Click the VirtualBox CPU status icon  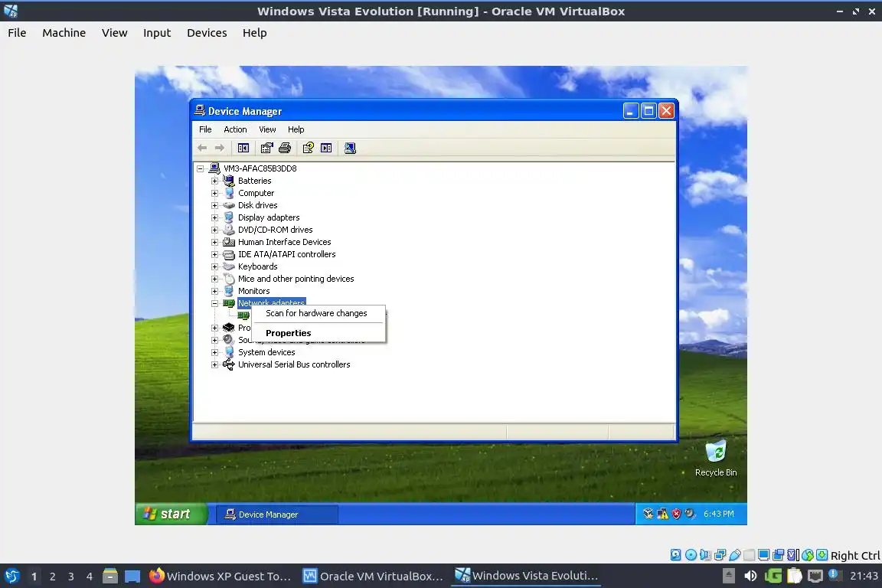tap(793, 555)
